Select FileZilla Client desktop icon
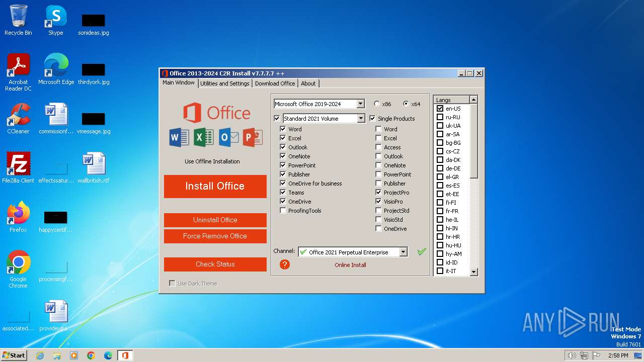 [18, 168]
